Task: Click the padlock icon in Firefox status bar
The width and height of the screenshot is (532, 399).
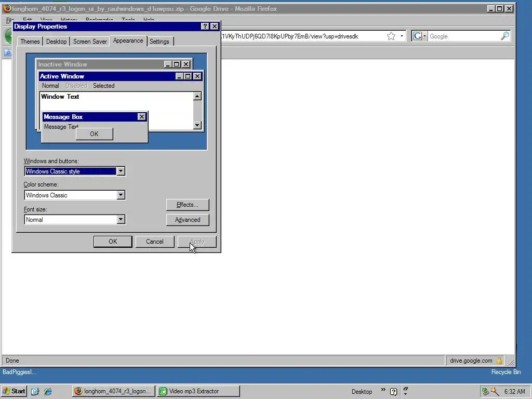Action: tap(499, 361)
